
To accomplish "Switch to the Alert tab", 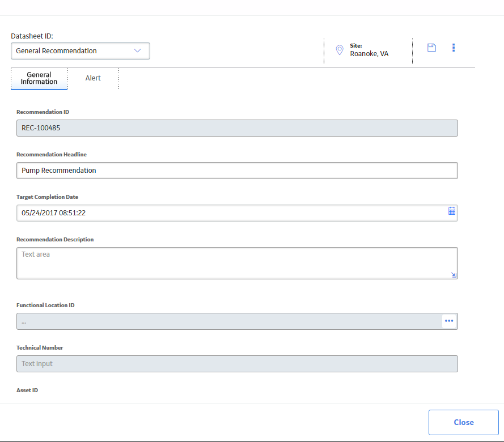I will pos(93,78).
